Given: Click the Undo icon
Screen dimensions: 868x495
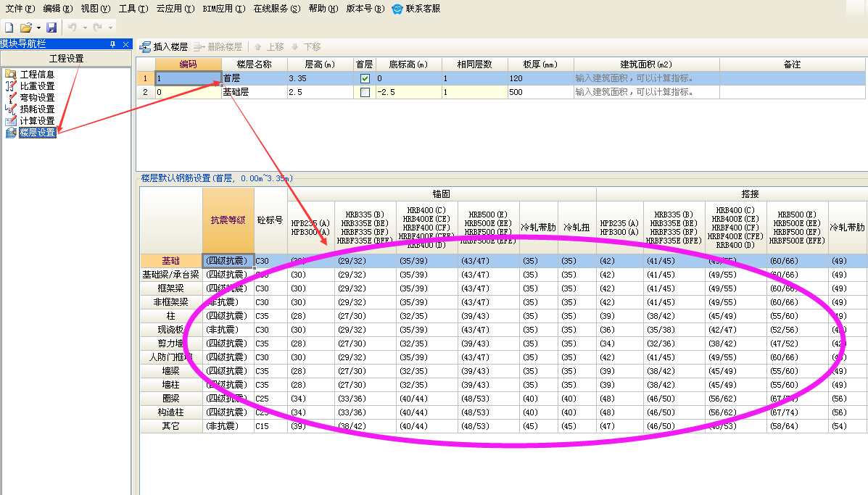Looking at the screenshot, I should (72, 27).
